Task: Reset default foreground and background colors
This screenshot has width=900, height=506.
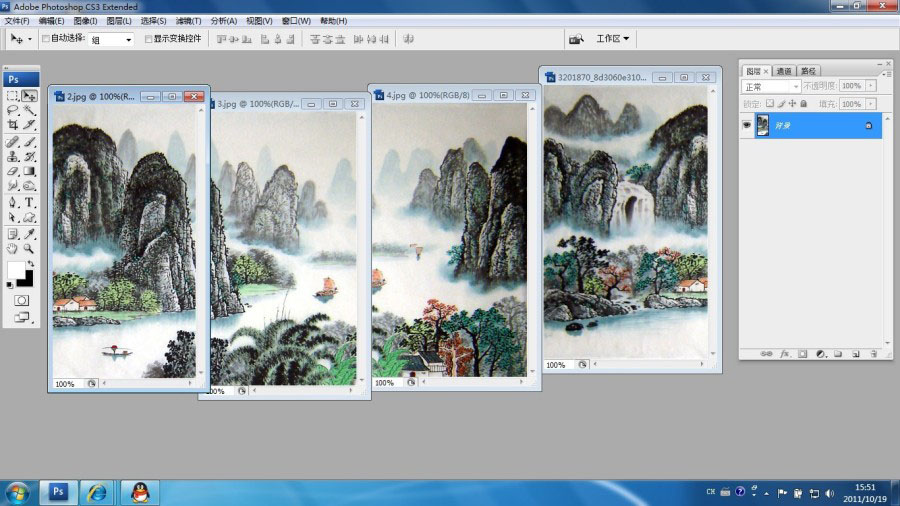Action: coord(10,285)
